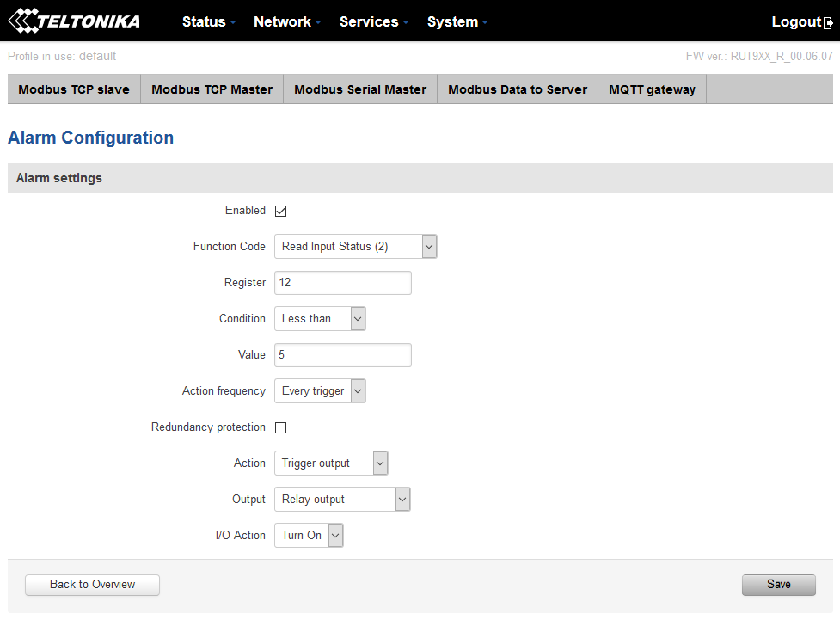Image resolution: width=840 pixels, height=620 pixels.
Task: Enable Redundancy protection checkbox
Action: pos(280,427)
